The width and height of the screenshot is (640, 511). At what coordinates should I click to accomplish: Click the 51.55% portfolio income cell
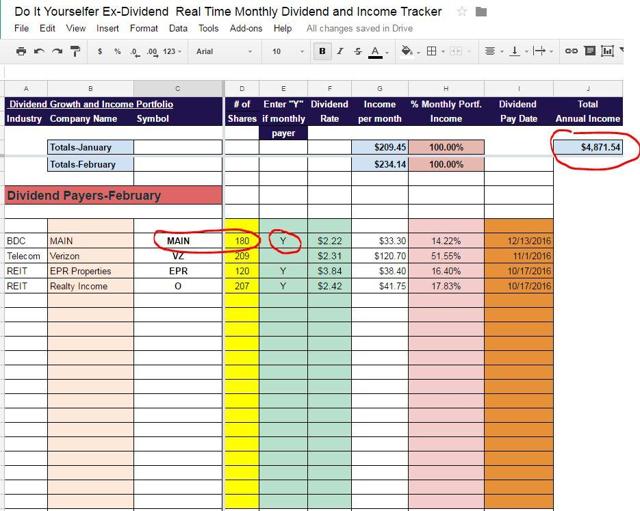point(446,256)
